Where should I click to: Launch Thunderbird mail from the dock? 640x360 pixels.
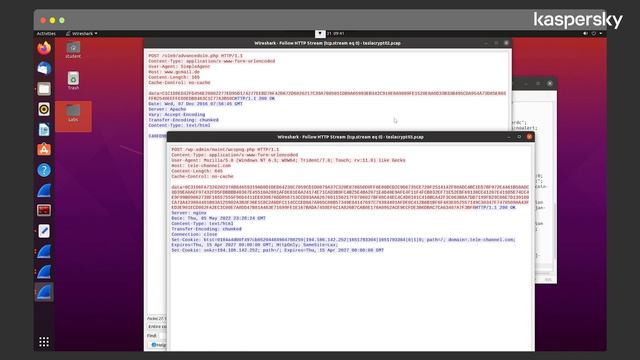pos(44,69)
